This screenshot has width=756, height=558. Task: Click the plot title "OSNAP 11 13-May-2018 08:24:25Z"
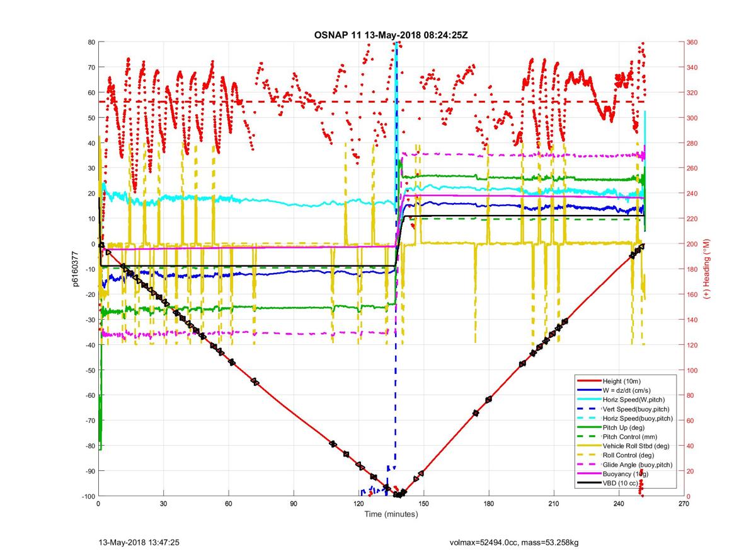click(391, 34)
